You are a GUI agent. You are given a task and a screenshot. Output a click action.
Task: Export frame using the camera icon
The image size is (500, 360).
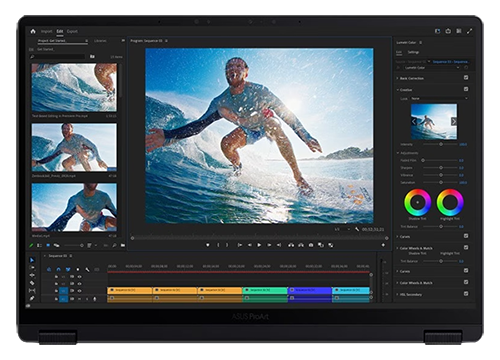point(311,245)
